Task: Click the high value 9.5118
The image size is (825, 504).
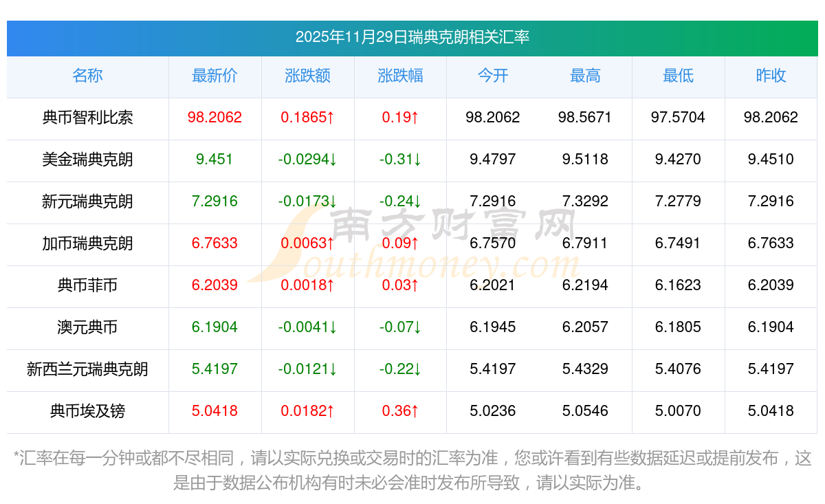Action: pyautogui.click(x=585, y=160)
